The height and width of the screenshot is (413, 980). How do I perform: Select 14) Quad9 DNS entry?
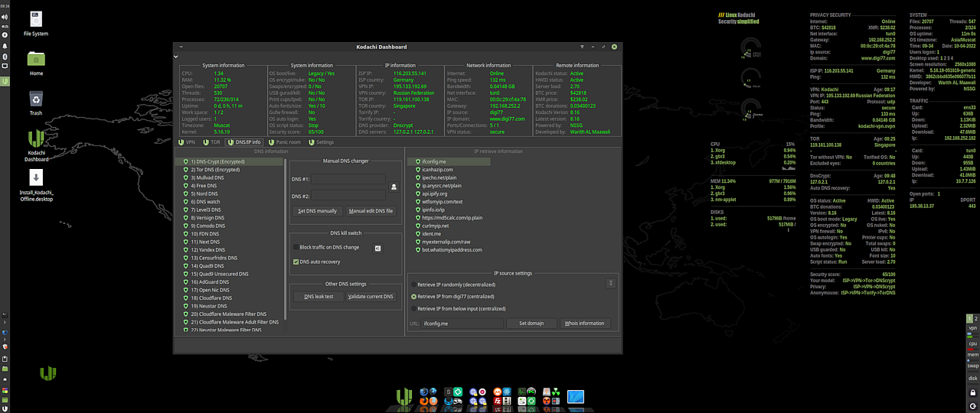(230, 265)
